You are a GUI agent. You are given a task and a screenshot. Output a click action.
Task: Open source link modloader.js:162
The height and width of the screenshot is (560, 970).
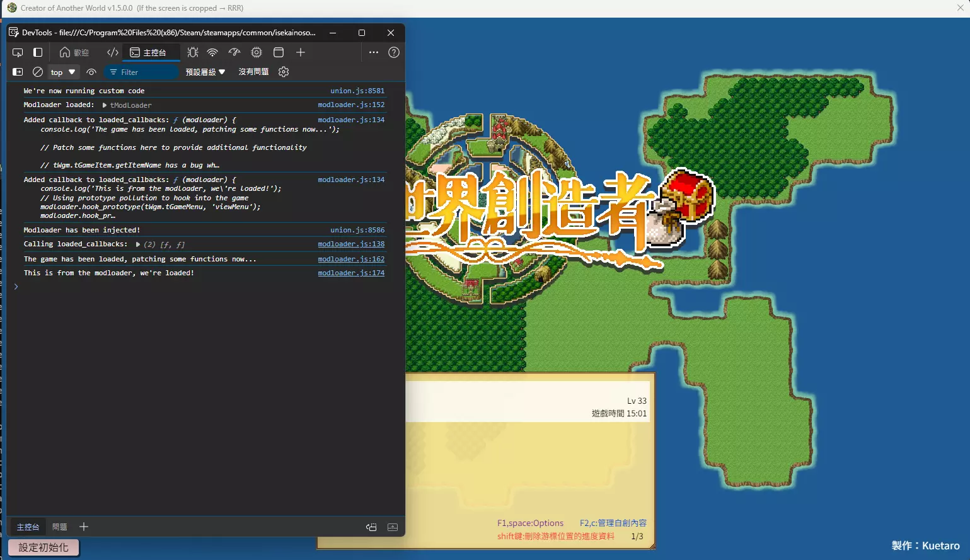coord(351,259)
